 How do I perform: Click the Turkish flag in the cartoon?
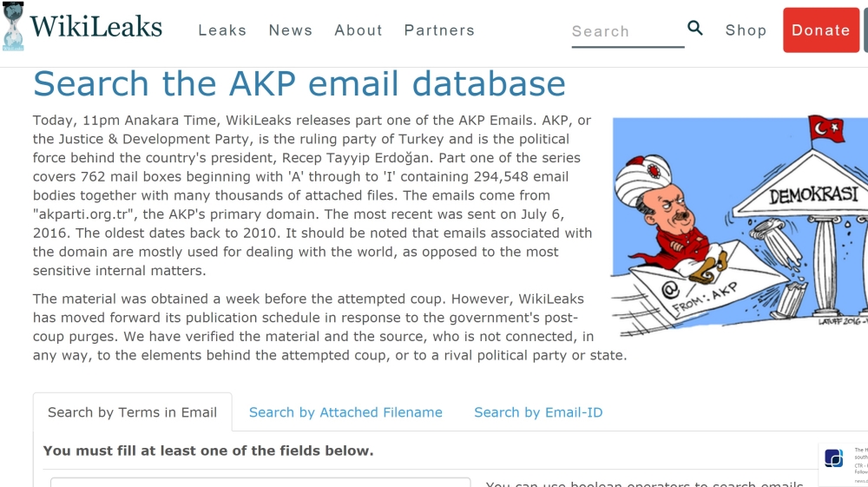point(826,131)
